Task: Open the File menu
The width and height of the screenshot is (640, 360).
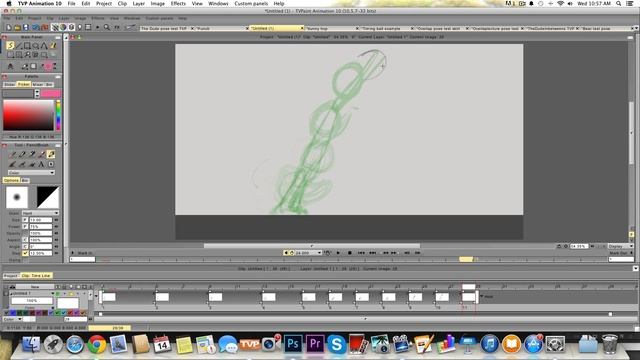Action: coord(71,3)
